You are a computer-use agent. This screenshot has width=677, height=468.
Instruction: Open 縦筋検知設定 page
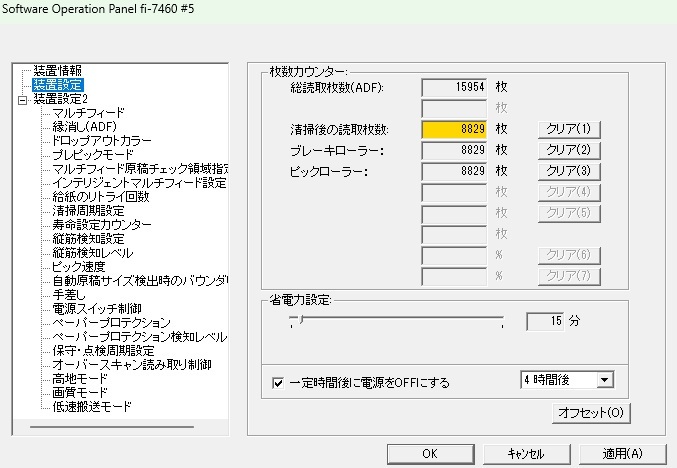point(89,239)
